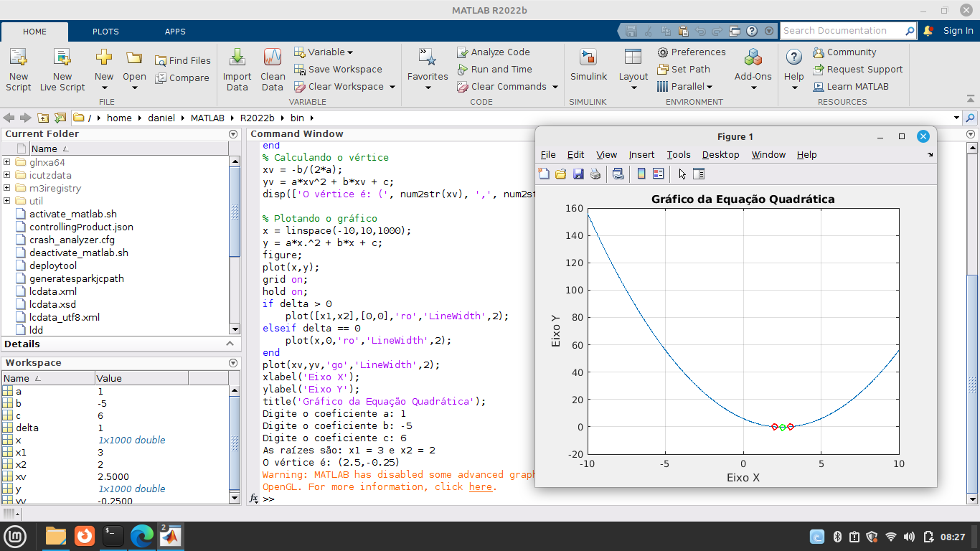Go up one folder level
980x551 pixels.
point(43,118)
